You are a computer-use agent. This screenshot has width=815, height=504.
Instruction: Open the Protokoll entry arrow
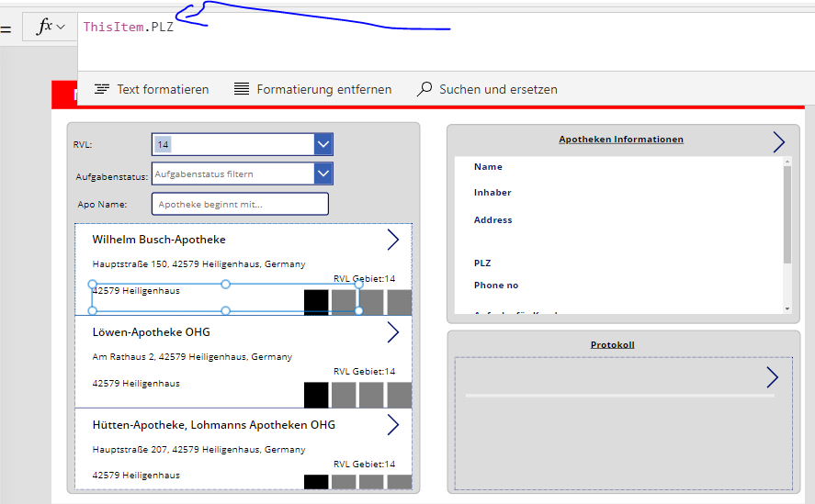[x=773, y=377]
